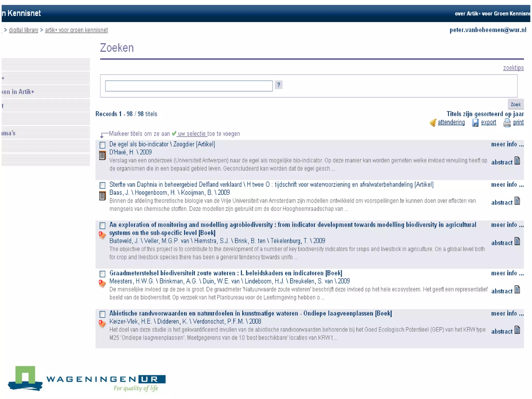Expand meer info for De egel record

coord(507,144)
